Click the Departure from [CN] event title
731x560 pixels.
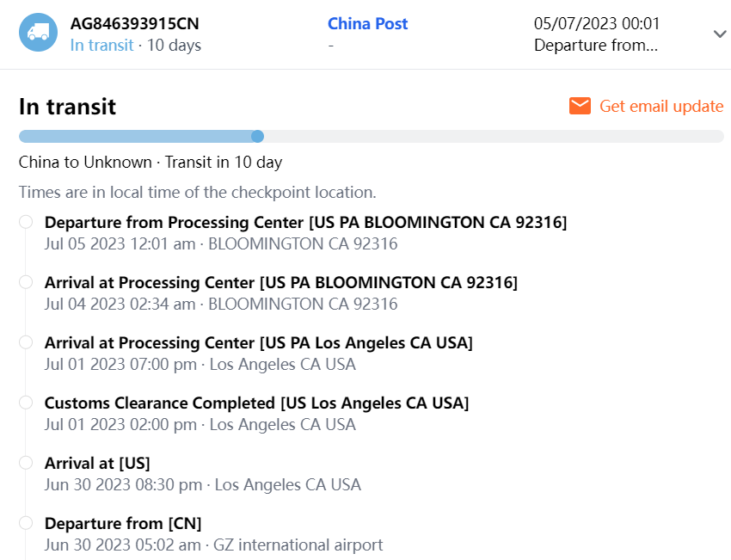coord(123,523)
